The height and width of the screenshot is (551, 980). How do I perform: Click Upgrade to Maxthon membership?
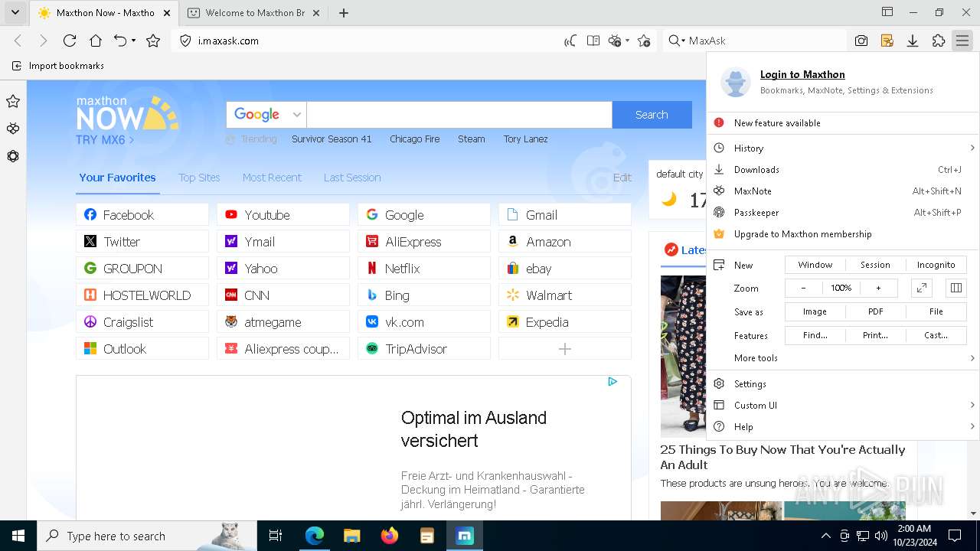(843, 234)
